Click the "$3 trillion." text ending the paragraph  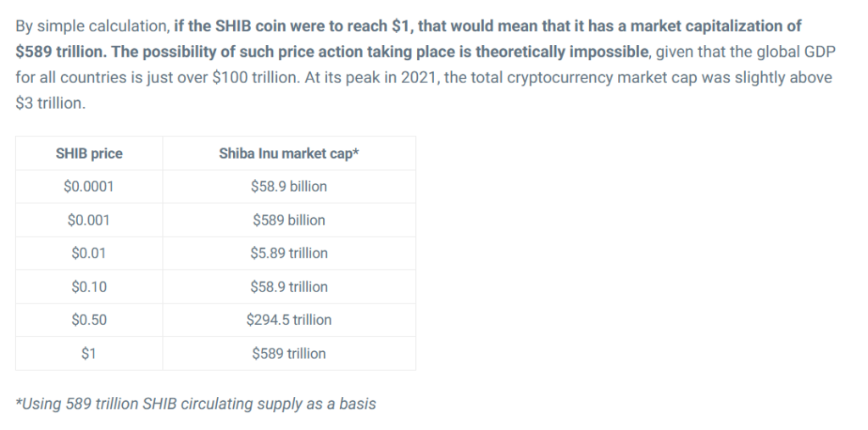click(50, 103)
